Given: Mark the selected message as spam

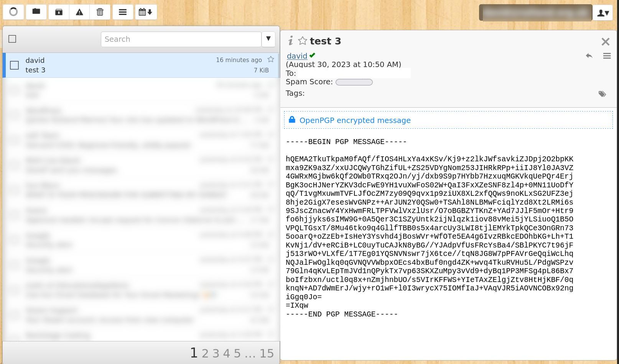Looking at the screenshot, I should (x=79, y=12).
